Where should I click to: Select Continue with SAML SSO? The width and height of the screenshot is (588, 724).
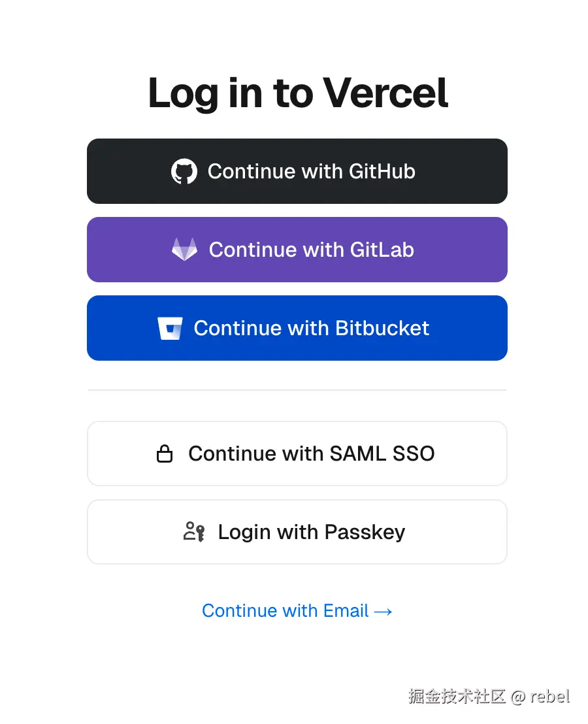297,453
